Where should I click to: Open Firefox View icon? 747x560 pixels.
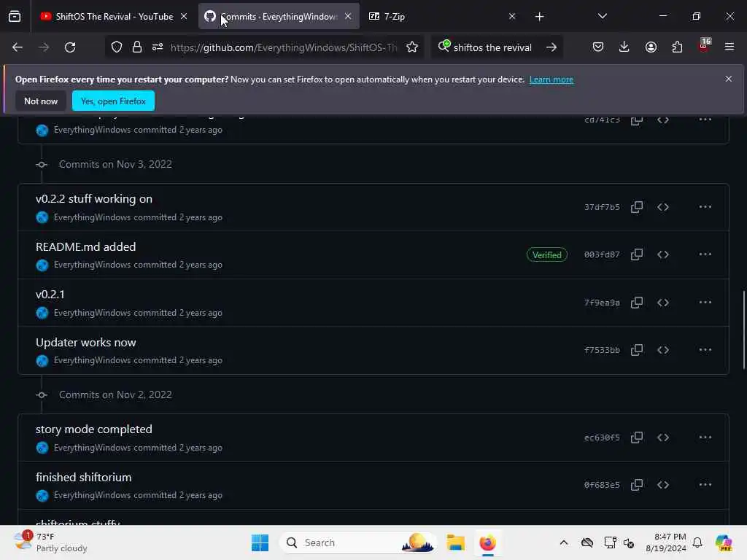[x=15, y=17]
